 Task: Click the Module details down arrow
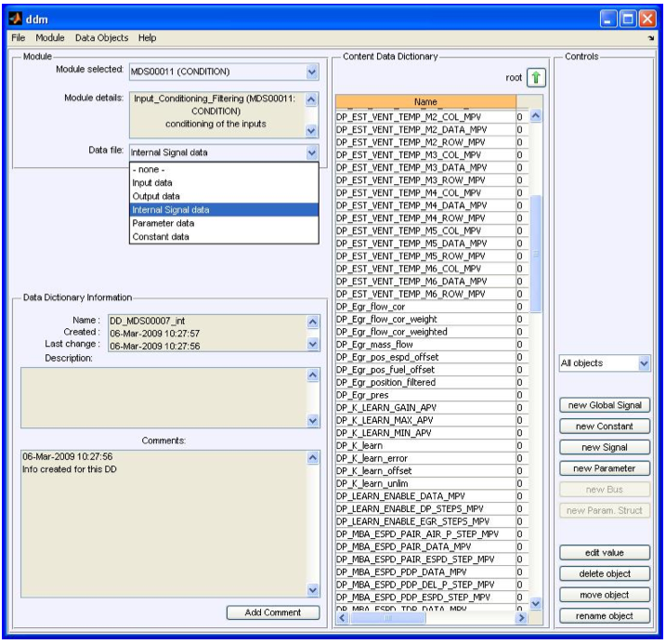tap(311, 130)
